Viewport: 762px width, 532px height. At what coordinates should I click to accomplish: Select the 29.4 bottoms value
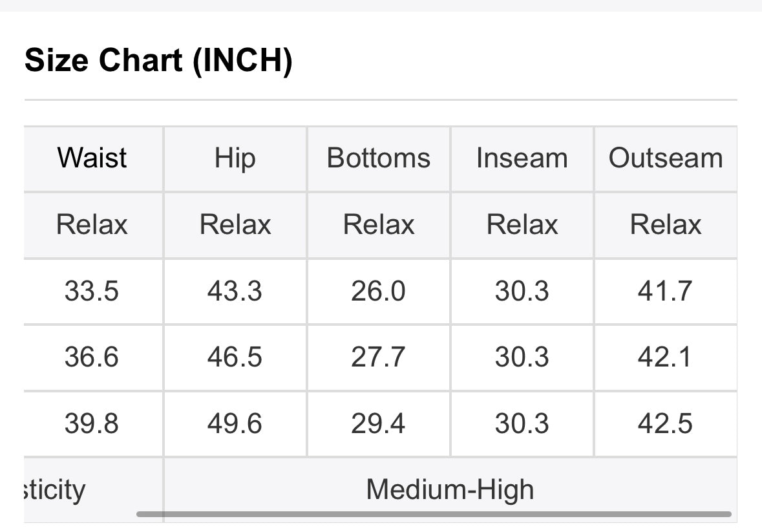click(x=379, y=423)
